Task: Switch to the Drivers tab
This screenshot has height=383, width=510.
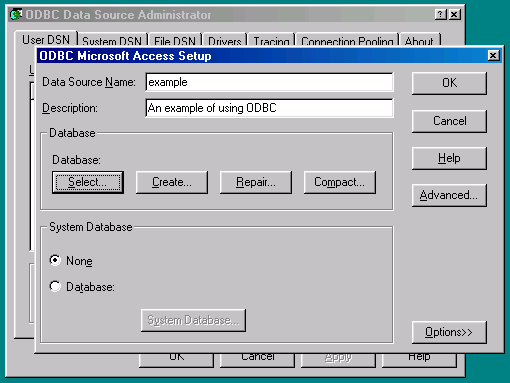Action: coord(225,40)
